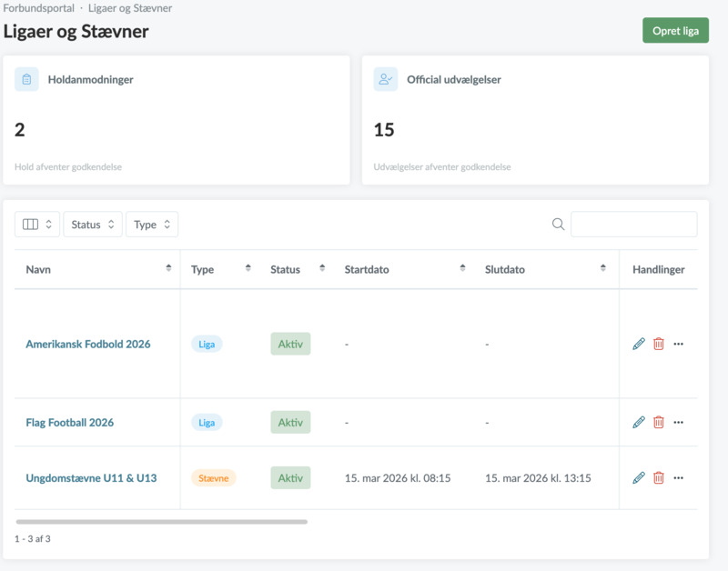
Task: Click the table search input field
Action: [x=633, y=225]
